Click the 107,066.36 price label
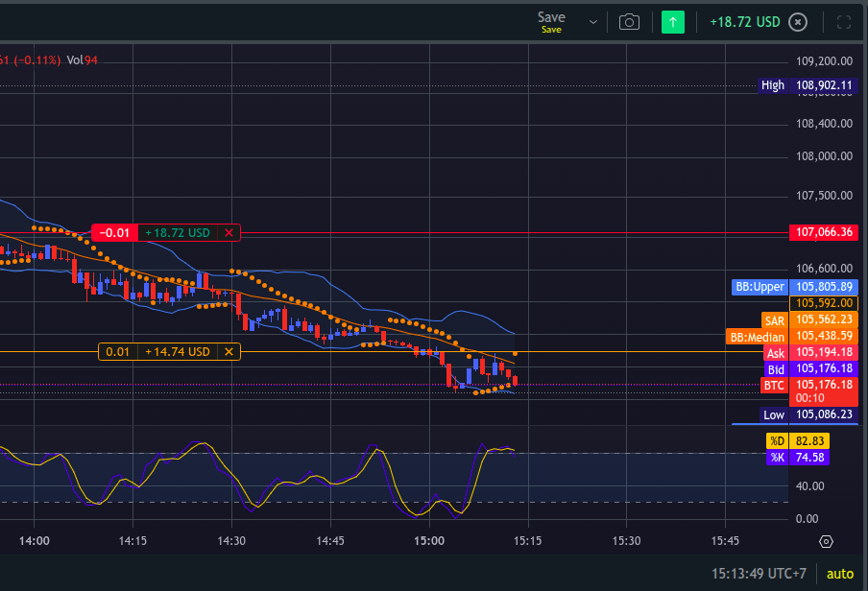The height and width of the screenshot is (591, 868). (824, 232)
